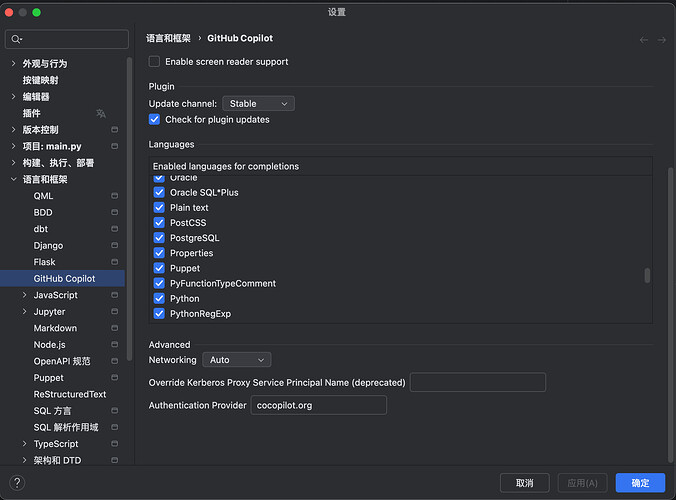Click the languages list scrollbar thumb

click(x=647, y=275)
